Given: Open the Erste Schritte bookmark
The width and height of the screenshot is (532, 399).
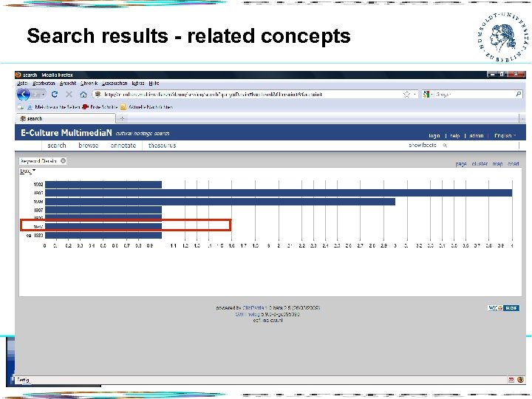Looking at the screenshot, I should tap(100, 107).
